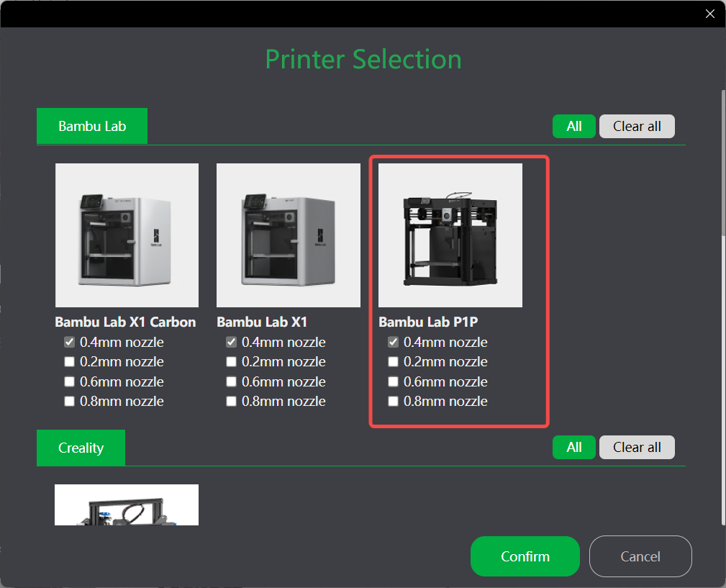
Task: Click the Bambu Lab P1P printer image
Action: [x=450, y=235]
